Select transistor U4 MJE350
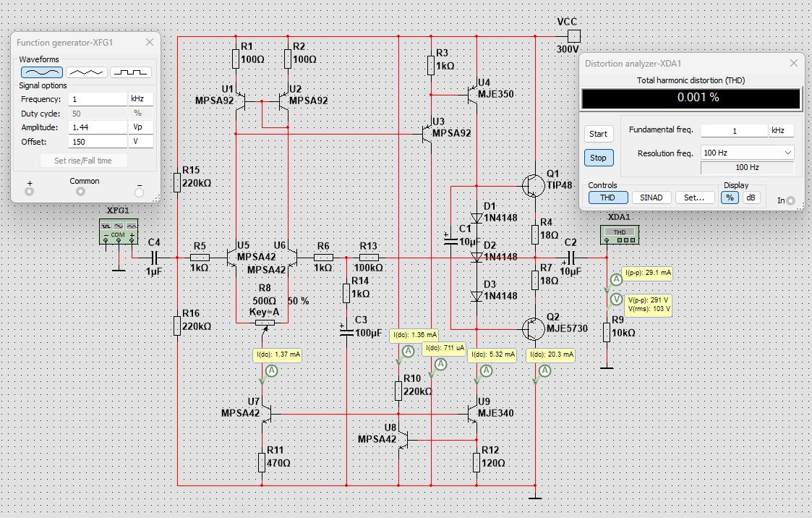The width and height of the screenshot is (812, 518). point(471,95)
